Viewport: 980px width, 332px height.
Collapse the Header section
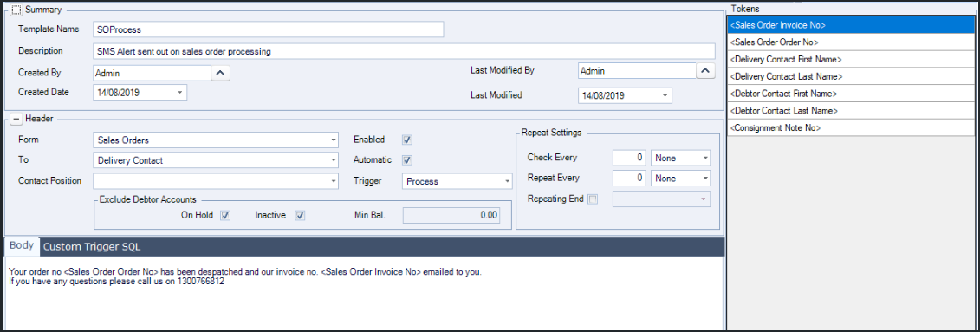coord(16,119)
